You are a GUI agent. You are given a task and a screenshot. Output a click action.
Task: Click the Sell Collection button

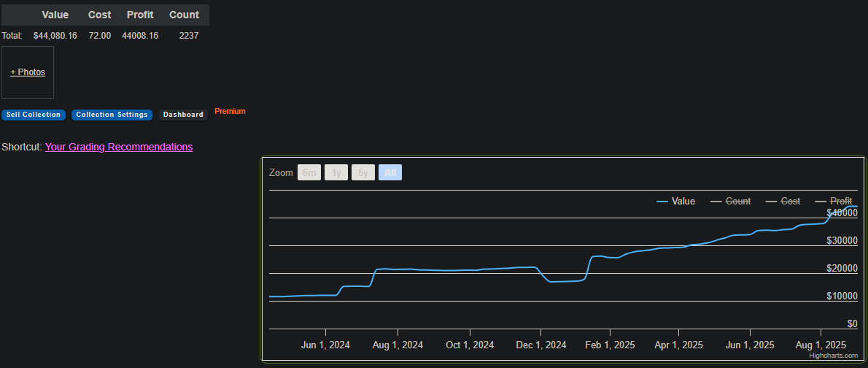[x=34, y=115]
